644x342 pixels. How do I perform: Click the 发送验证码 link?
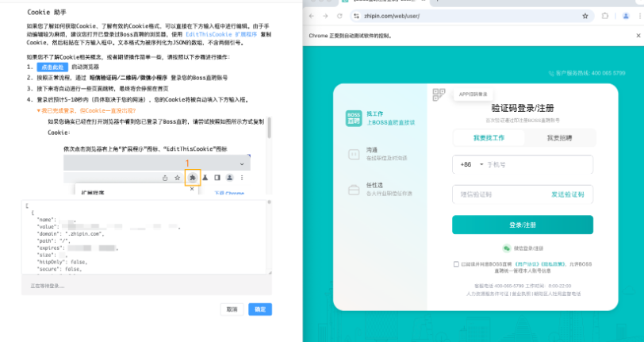(567, 194)
